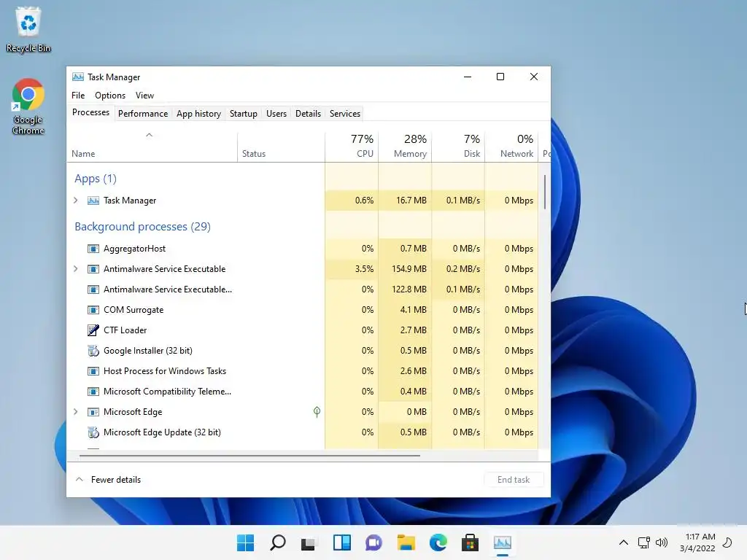
Task: Open taskbar Search
Action: pos(278,542)
